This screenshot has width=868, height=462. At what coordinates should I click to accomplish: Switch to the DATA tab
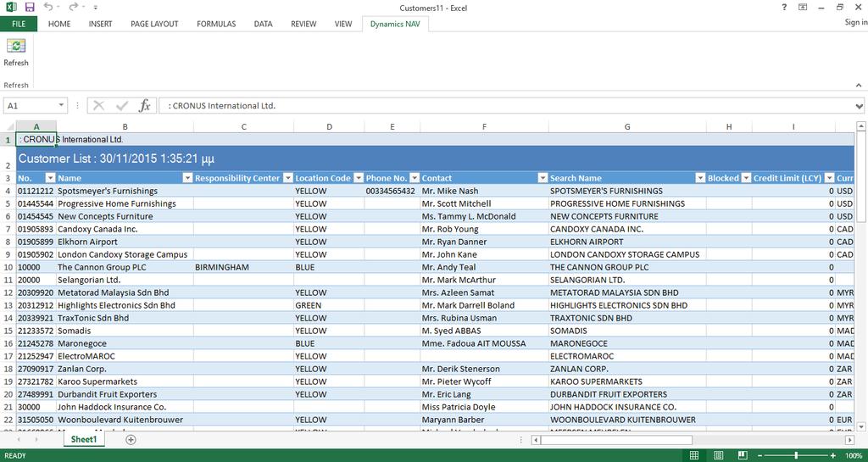click(263, 24)
